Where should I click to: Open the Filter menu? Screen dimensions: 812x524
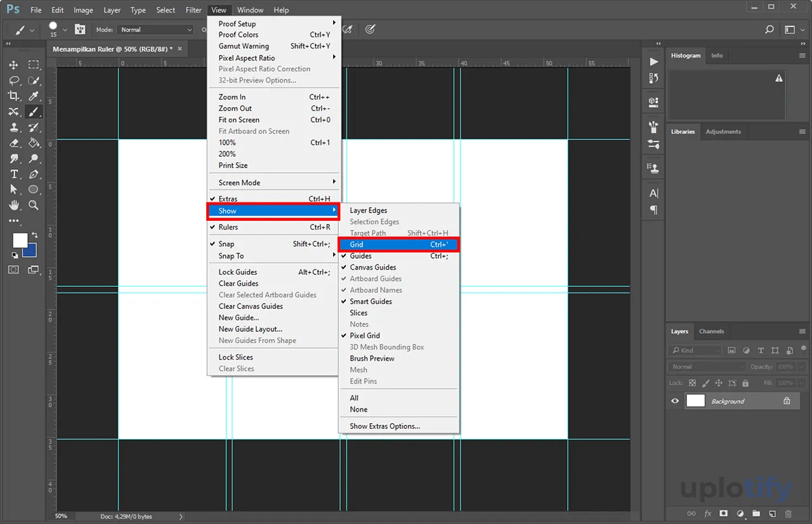click(193, 10)
